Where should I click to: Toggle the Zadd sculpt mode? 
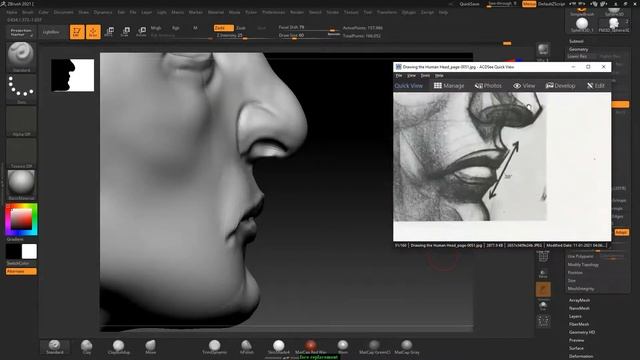coord(223,28)
